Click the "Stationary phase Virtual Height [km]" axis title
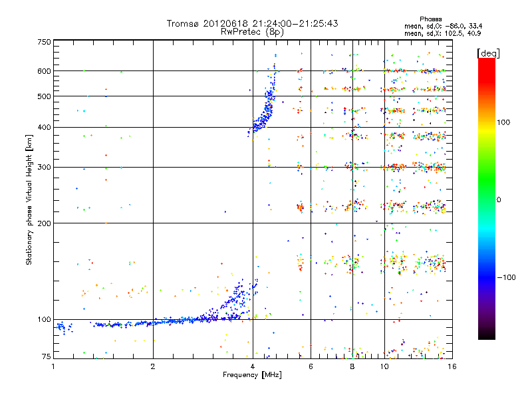 (29, 199)
